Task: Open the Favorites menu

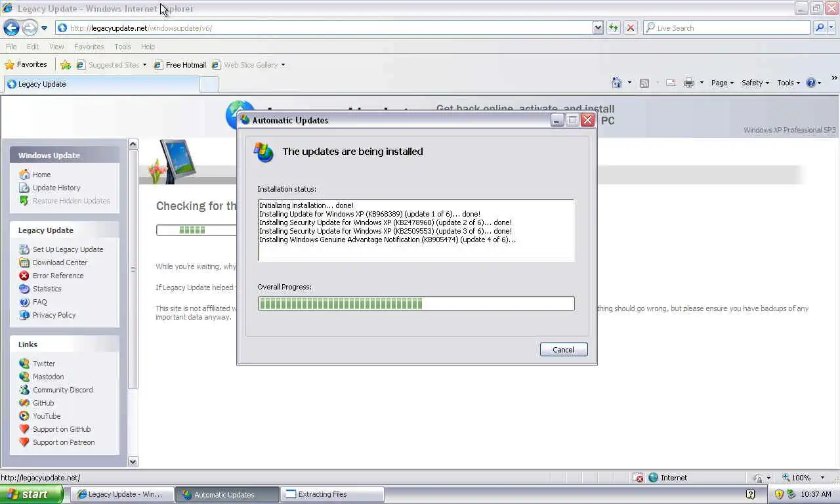Action: click(89, 47)
